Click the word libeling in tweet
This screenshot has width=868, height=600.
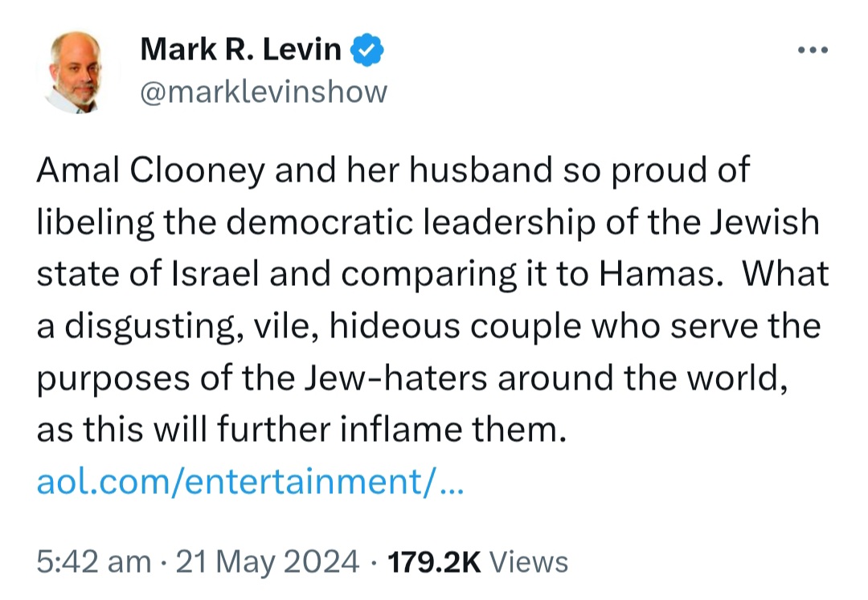(95, 222)
